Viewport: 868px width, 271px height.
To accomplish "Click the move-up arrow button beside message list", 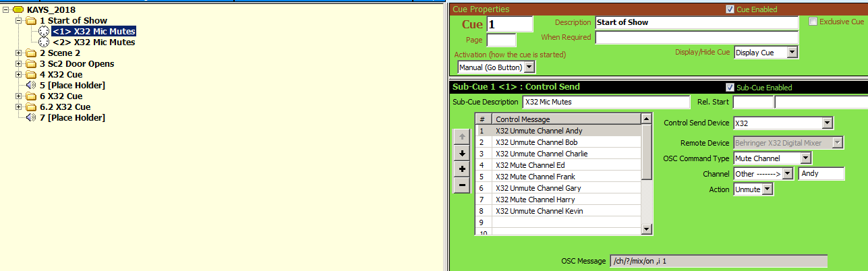I will (x=462, y=137).
